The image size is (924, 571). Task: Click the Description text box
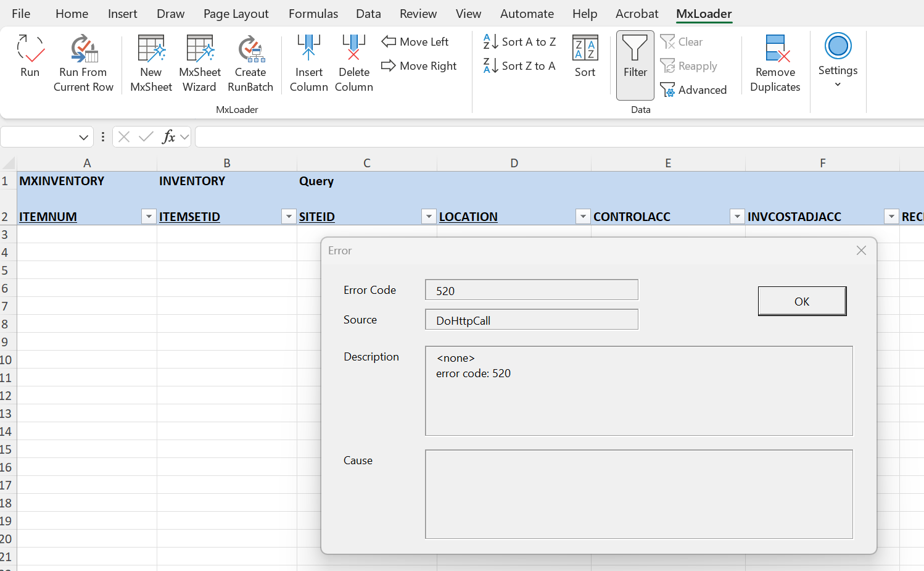[x=639, y=391]
